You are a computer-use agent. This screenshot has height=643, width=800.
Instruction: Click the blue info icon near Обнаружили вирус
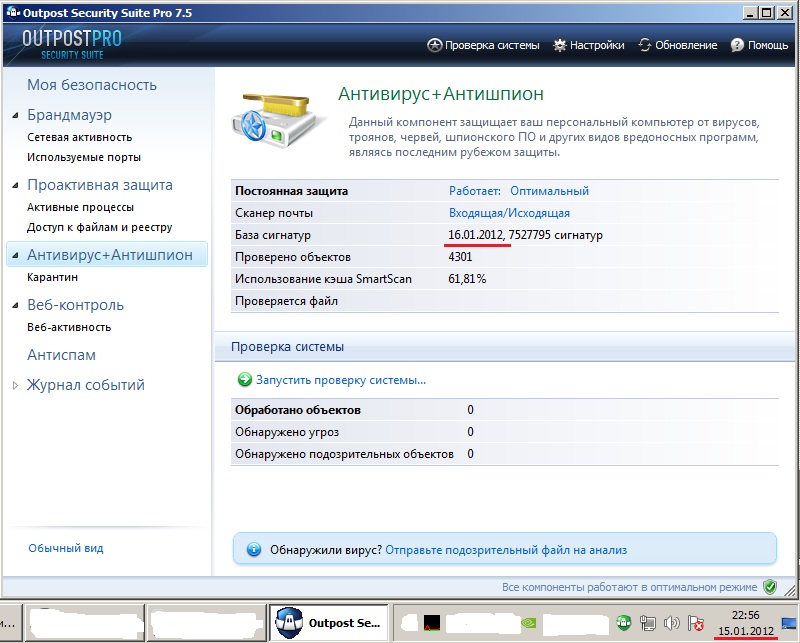point(254,550)
